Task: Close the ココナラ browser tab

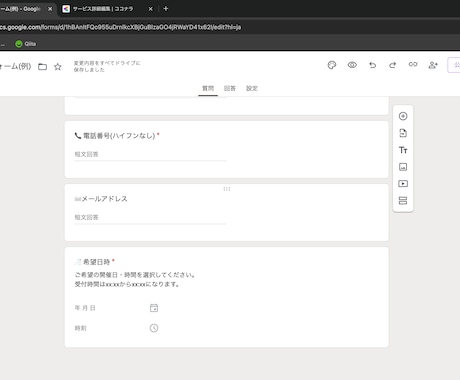Action: [151, 9]
